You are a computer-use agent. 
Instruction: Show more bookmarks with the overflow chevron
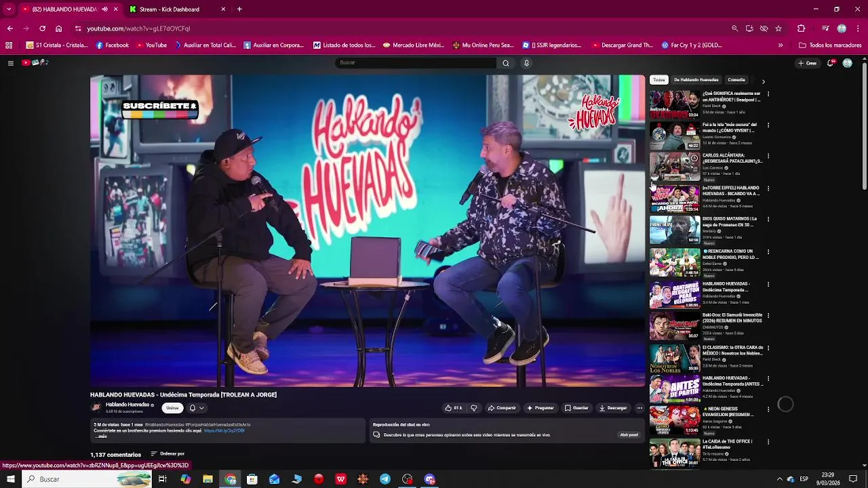[x=781, y=45]
